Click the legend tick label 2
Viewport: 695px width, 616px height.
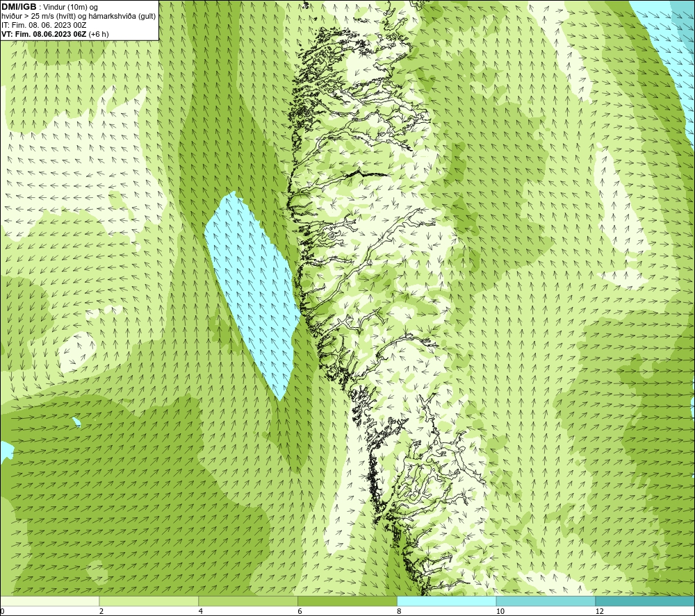pos(101,611)
